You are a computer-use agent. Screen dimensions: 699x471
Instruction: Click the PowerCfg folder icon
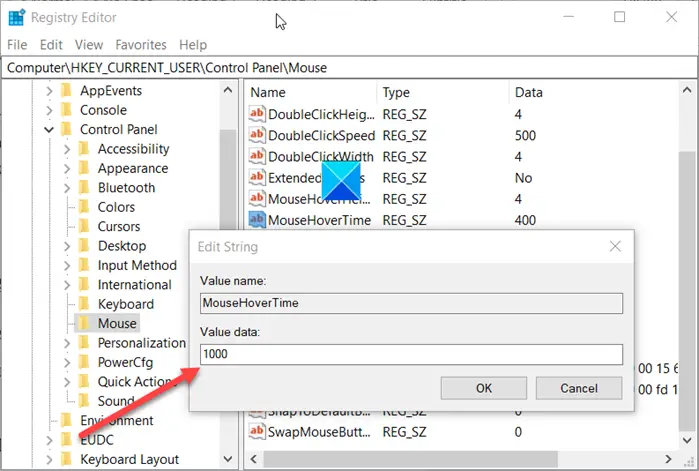point(84,362)
